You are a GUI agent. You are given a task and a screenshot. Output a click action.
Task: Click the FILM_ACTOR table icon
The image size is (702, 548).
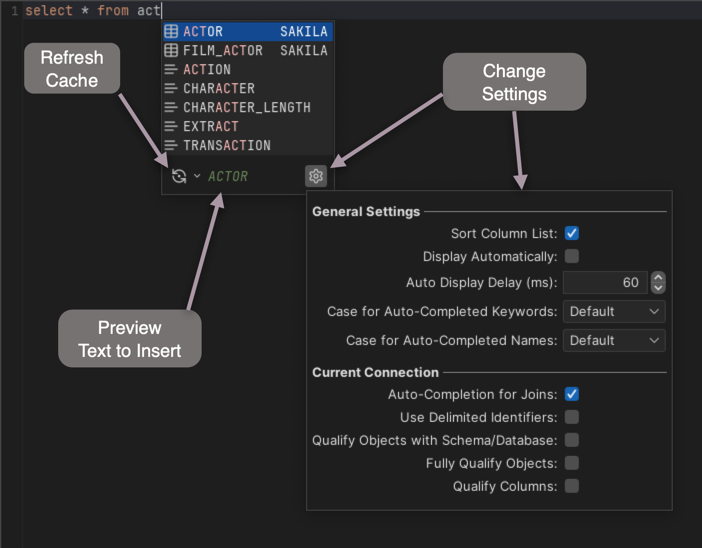(171, 51)
